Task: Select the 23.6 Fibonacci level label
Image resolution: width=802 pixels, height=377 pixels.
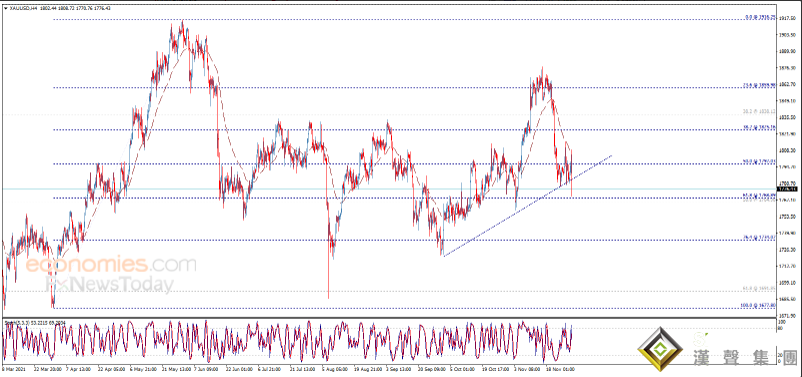Action: point(760,85)
